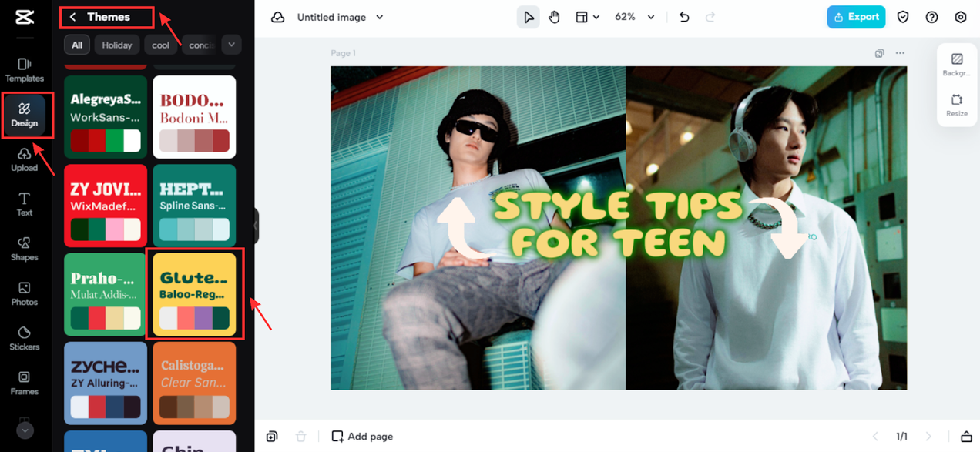Duplicate page icon above canvas
The width and height of the screenshot is (980, 452).
(880, 53)
